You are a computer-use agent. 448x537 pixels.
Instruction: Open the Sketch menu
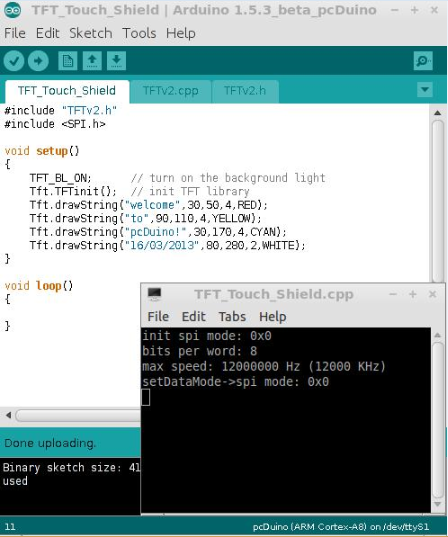[91, 33]
